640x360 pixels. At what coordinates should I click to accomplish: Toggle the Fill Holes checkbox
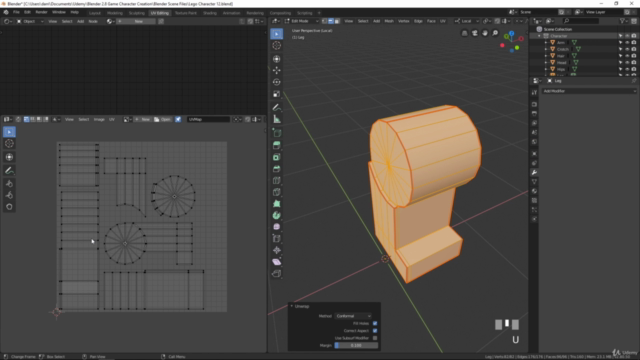coord(375,323)
